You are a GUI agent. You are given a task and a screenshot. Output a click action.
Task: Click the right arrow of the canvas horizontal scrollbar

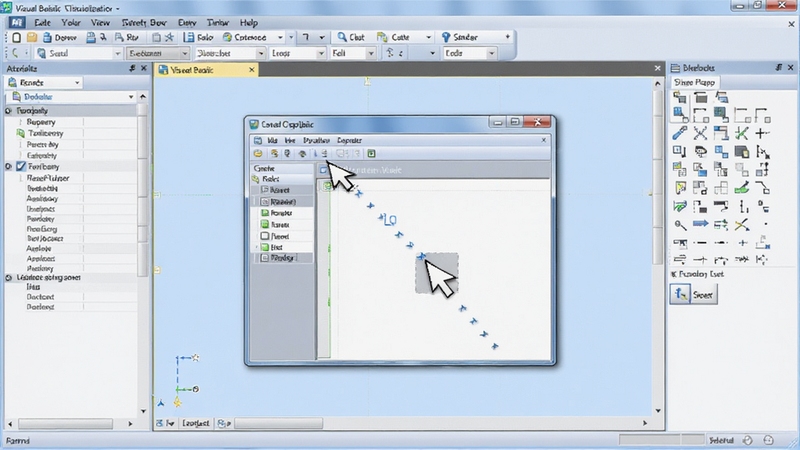[644, 423]
